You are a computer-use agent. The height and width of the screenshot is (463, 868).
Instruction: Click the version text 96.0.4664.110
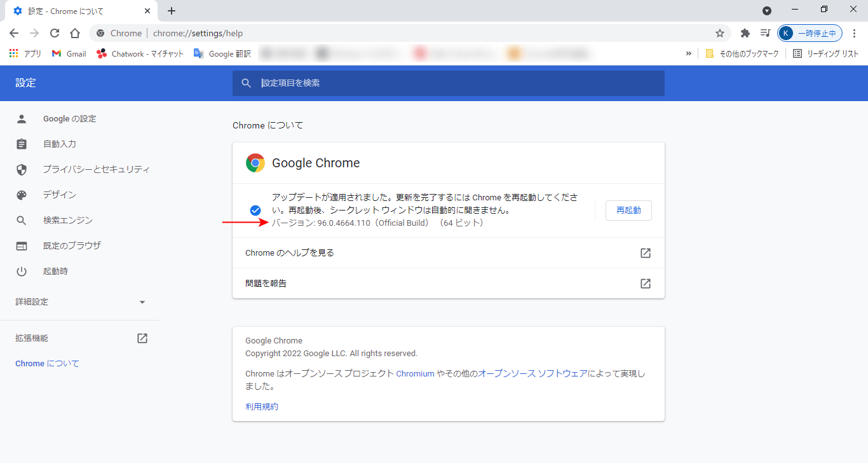pyautogui.click(x=344, y=223)
